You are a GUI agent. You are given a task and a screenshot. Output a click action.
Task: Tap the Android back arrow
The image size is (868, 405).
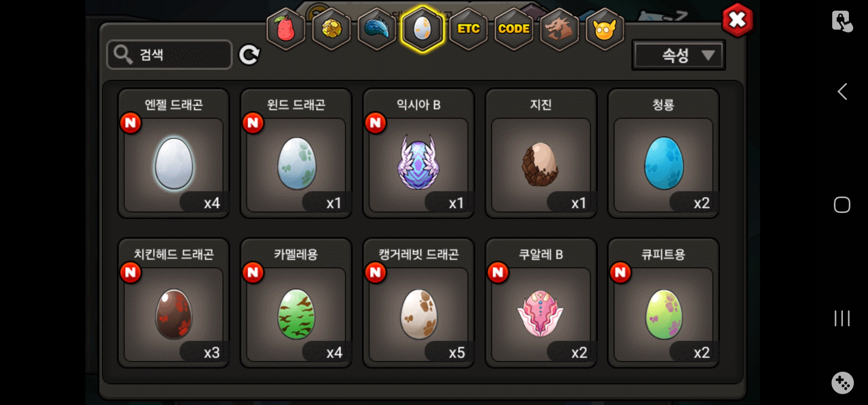click(x=842, y=91)
